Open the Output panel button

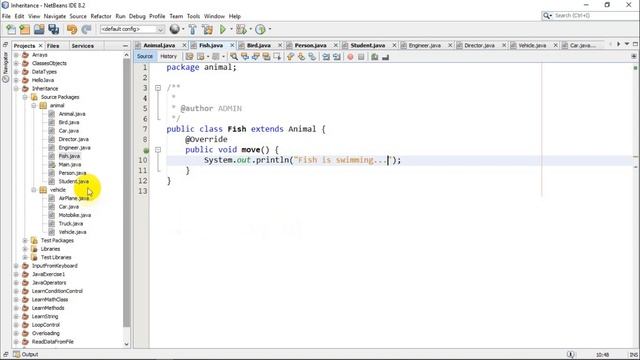(26, 354)
